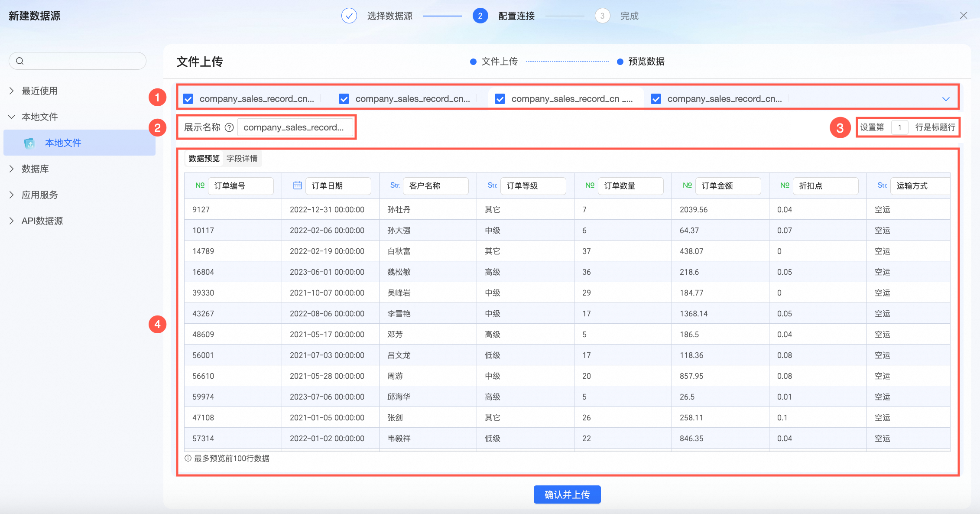Click the № type icon for 订单金额
980x514 pixels.
coord(687,185)
